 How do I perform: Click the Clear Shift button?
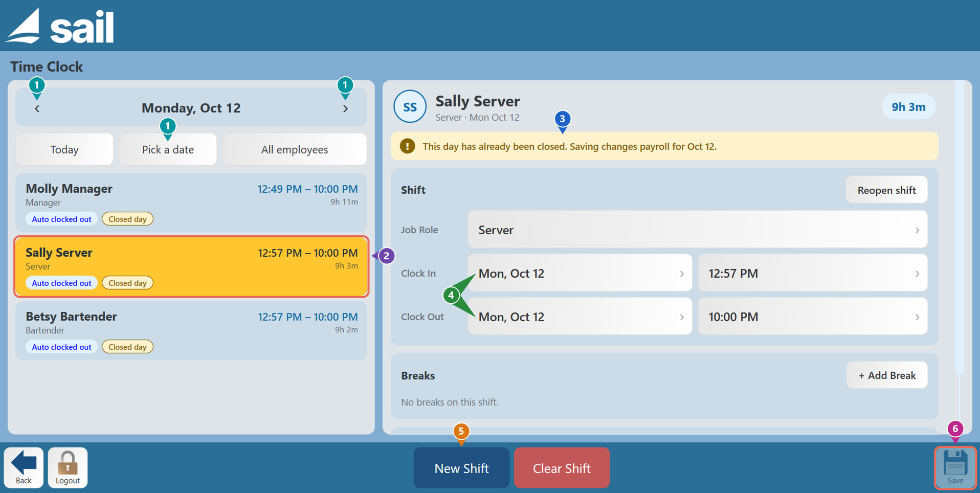pos(562,468)
